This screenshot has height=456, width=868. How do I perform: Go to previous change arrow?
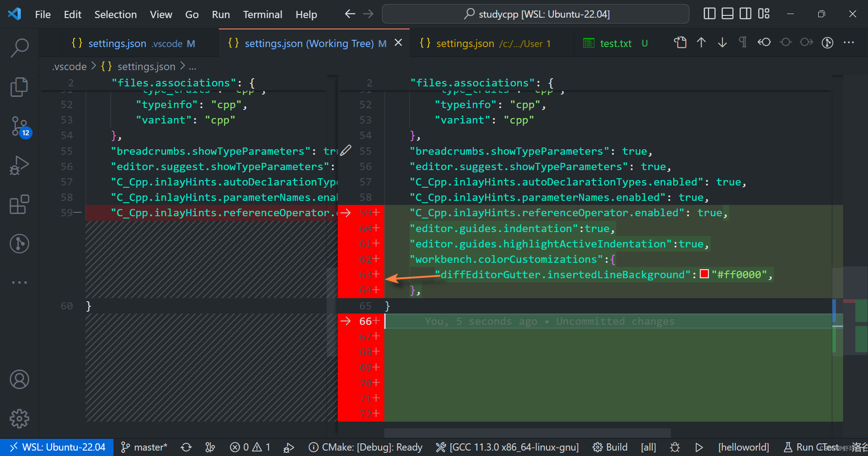point(701,43)
